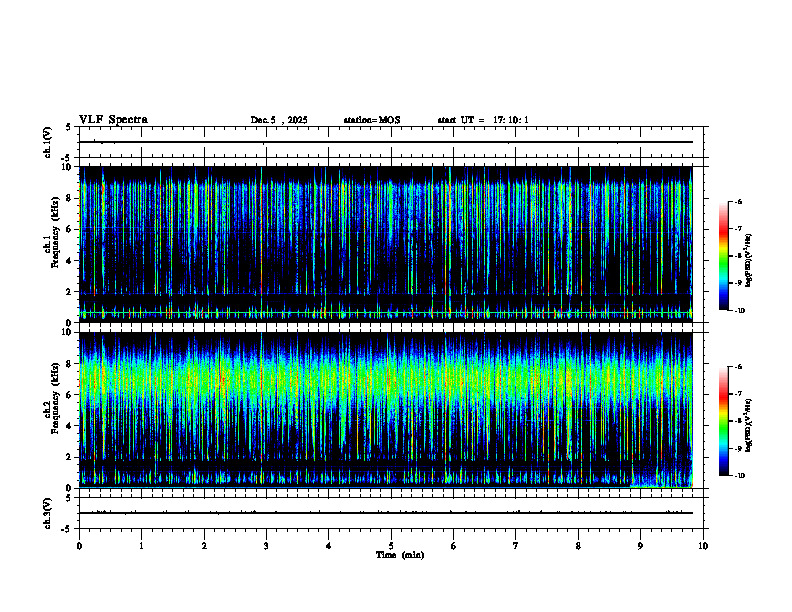Click the "-8" tick on ch.2 colorbar
This screenshot has width=792, height=612.
tap(738, 421)
